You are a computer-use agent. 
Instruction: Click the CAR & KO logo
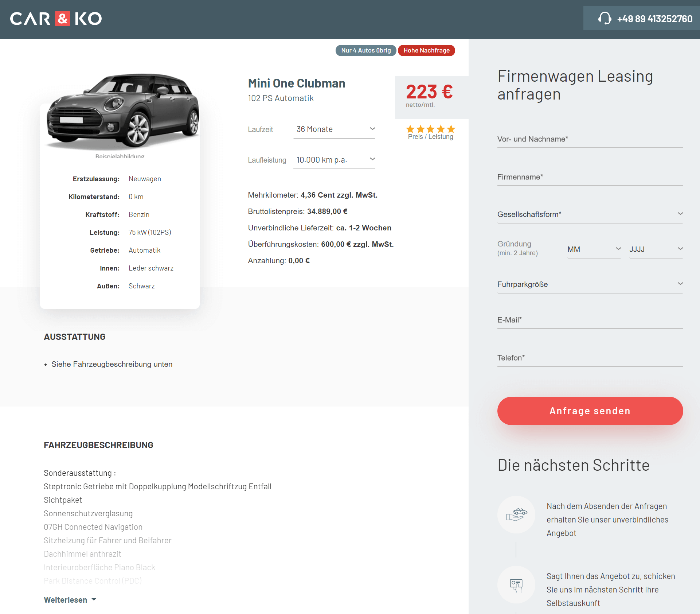click(x=56, y=19)
